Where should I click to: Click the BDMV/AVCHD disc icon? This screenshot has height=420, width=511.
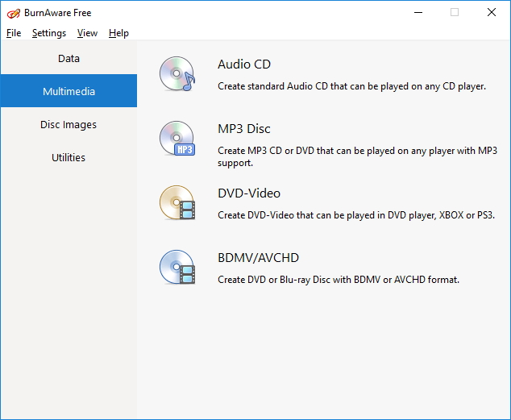point(177,267)
